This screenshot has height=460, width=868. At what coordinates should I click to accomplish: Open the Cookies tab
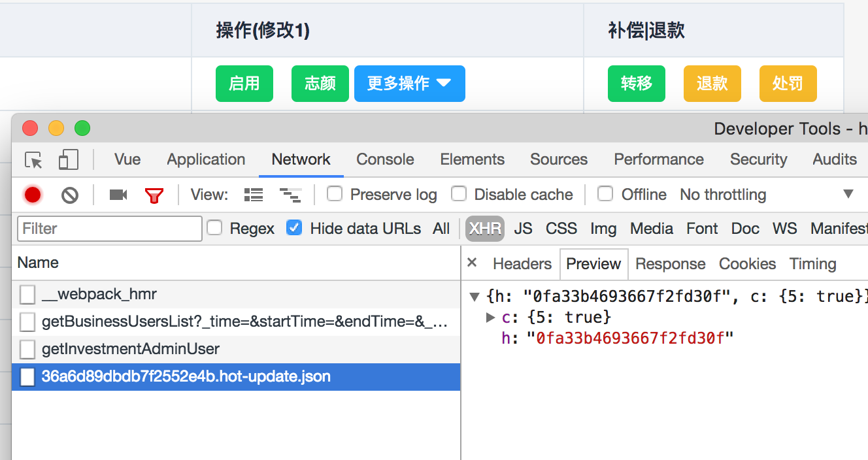tap(747, 264)
